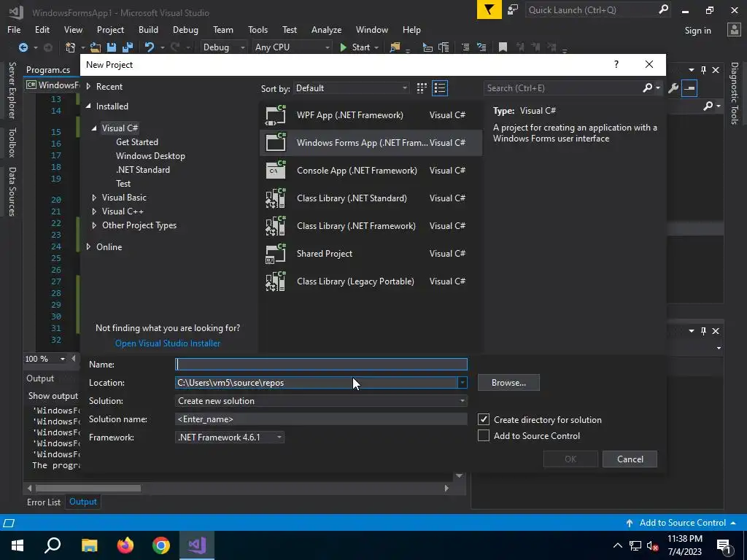This screenshot has height=560, width=747.
Task: Click the New Project toolbar icon
Action: click(x=71, y=47)
